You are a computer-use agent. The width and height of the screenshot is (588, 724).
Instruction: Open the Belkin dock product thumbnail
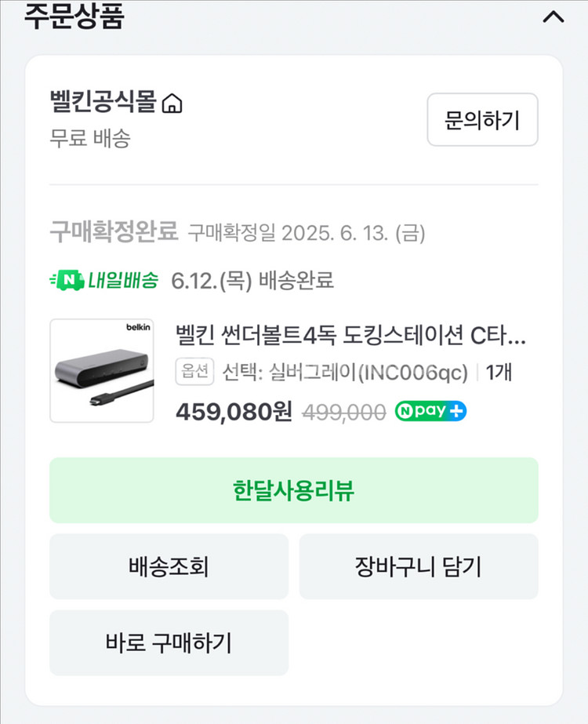point(102,370)
